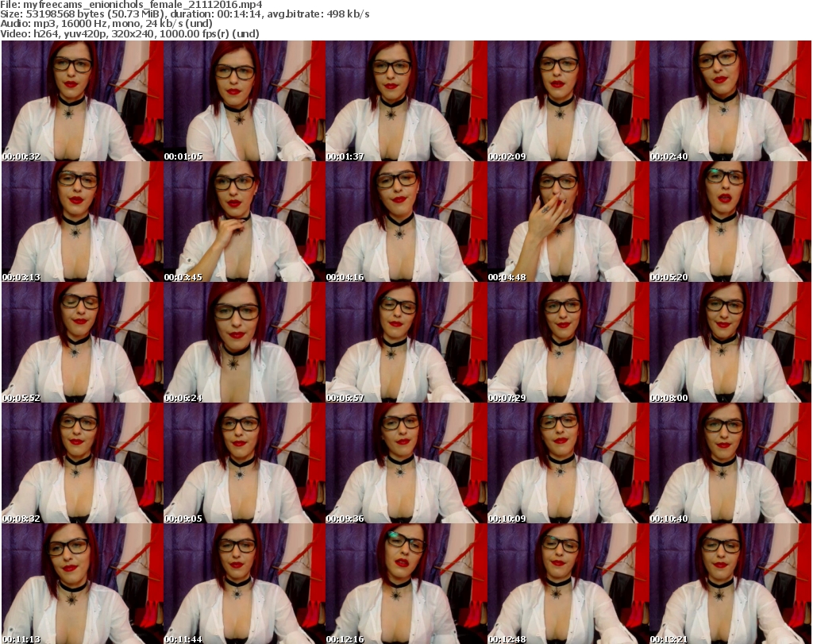Choose the frame marked 00:09:05
This screenshot has height=644, width=813.
click(x=245, y=463)
